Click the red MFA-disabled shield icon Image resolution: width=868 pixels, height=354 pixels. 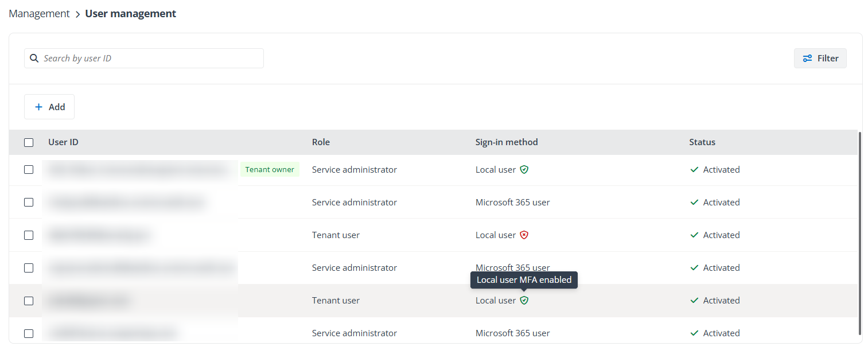coord(524,235)
